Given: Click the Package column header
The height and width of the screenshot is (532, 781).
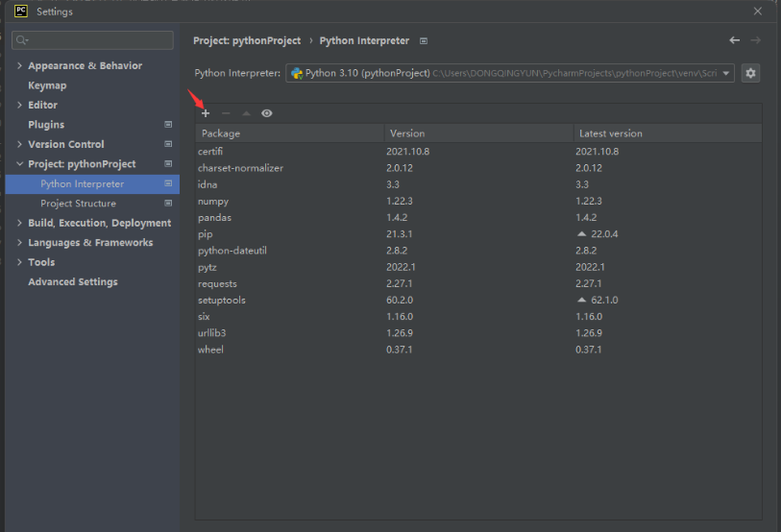Looking at the screenshot, I should tap(290, 133).
